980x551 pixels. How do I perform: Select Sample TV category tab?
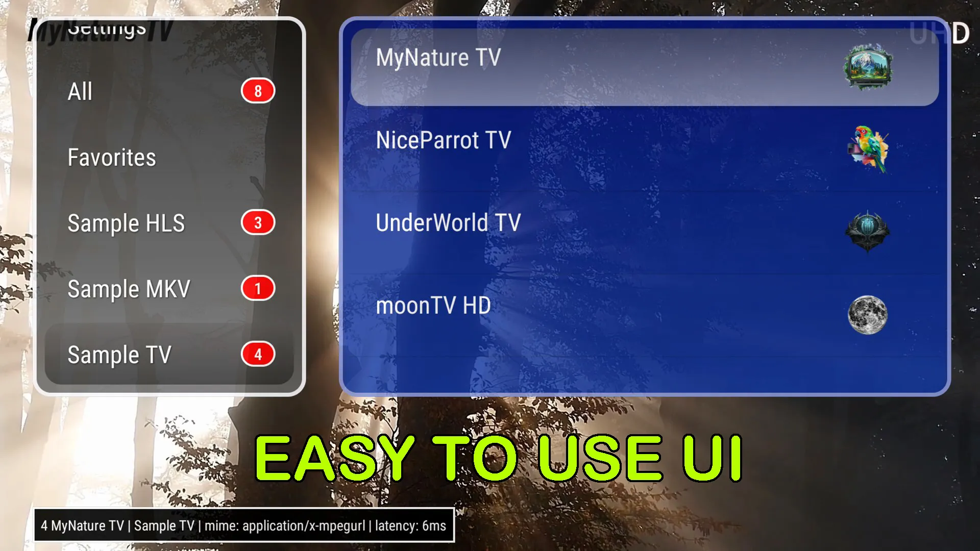[165, 355]
